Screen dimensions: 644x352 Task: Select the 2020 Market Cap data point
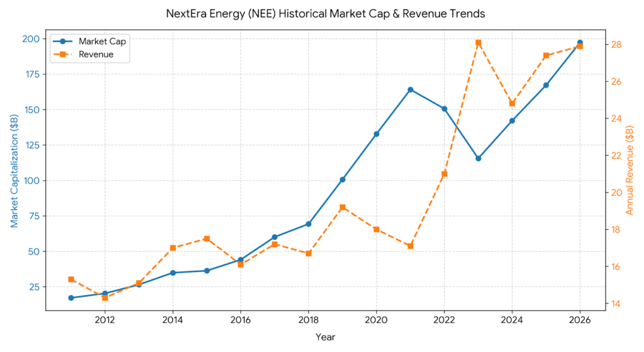377,134
